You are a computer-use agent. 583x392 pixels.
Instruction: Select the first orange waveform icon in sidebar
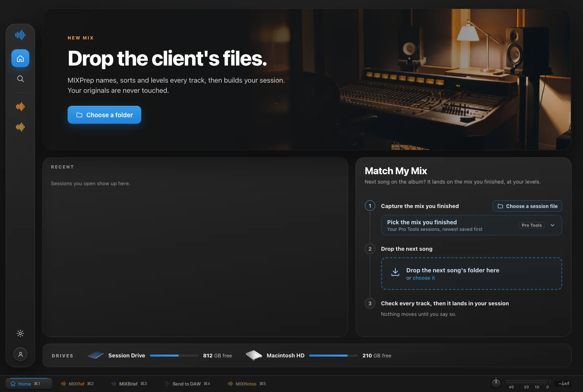(20, 107)
